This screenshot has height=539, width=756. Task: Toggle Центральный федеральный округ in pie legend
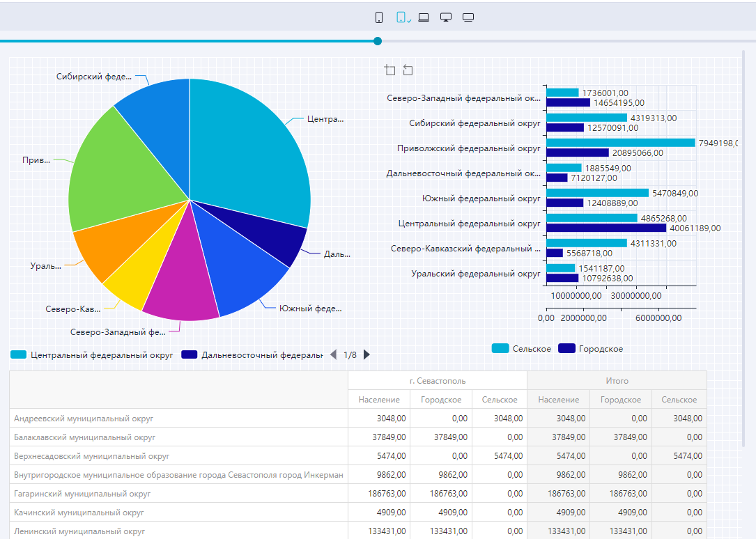pos(92,354)
